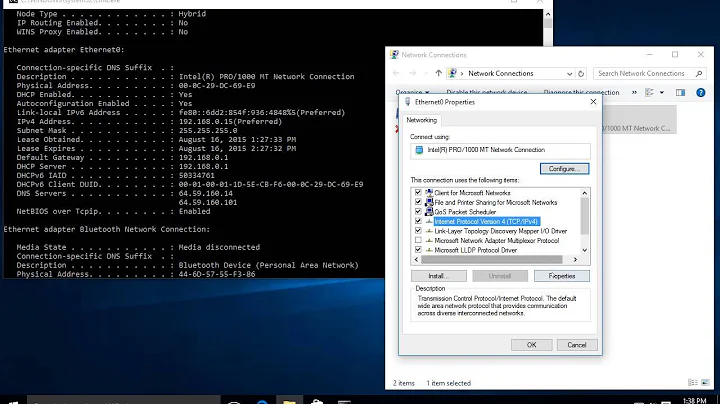The width and height of the screenshot is (720, 404).
Task: Enable Microsoft Network Adapter Multiplexor Protocol
Action: point(417,241)
